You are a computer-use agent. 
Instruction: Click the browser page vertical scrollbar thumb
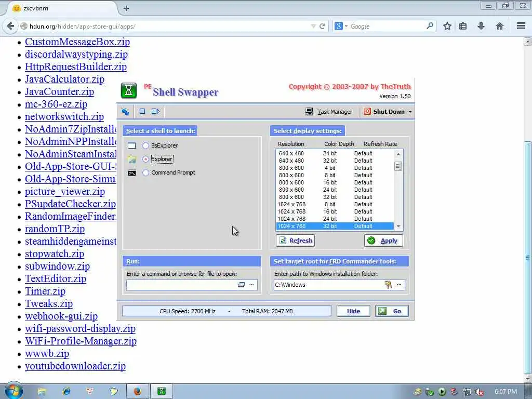527,258
